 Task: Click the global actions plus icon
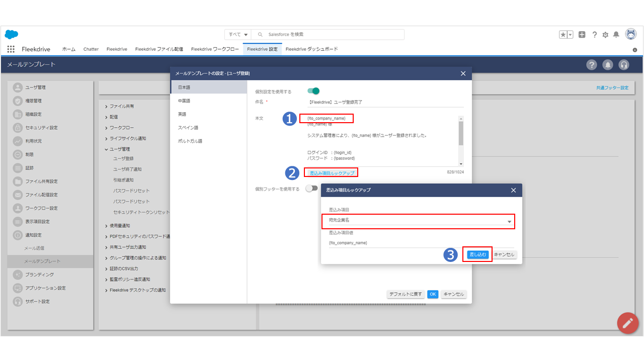coord(582,35)
